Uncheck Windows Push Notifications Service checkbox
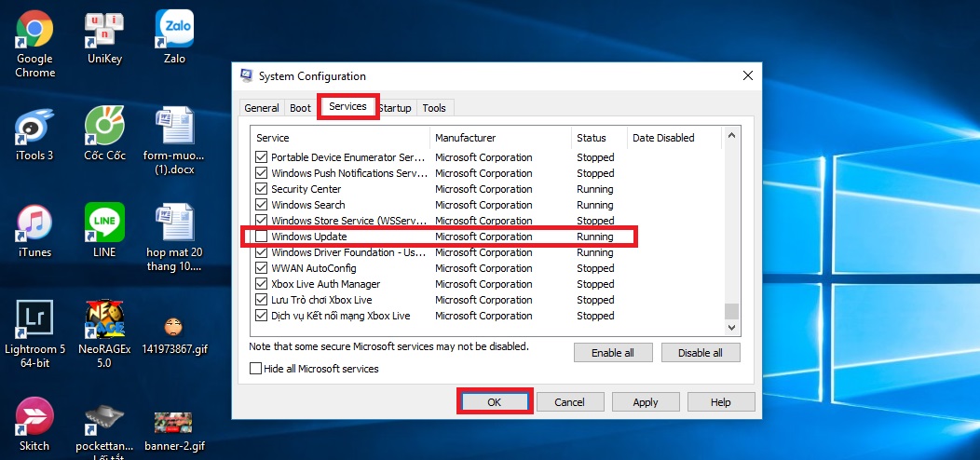Viewport: 980px width, 460px height. [261, 173]
